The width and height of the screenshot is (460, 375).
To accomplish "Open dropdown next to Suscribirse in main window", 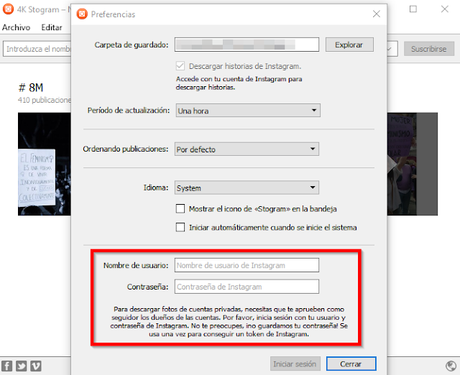I will tap(392, 49).
